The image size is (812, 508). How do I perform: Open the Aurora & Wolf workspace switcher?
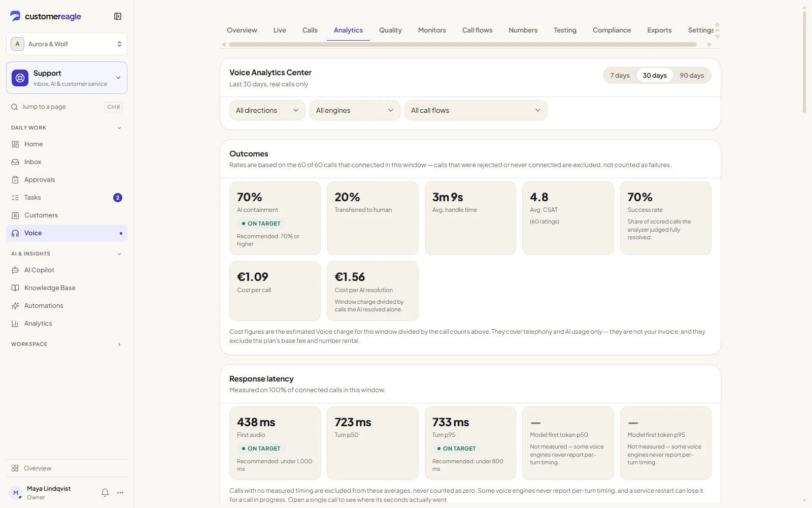tap(66, 44)
